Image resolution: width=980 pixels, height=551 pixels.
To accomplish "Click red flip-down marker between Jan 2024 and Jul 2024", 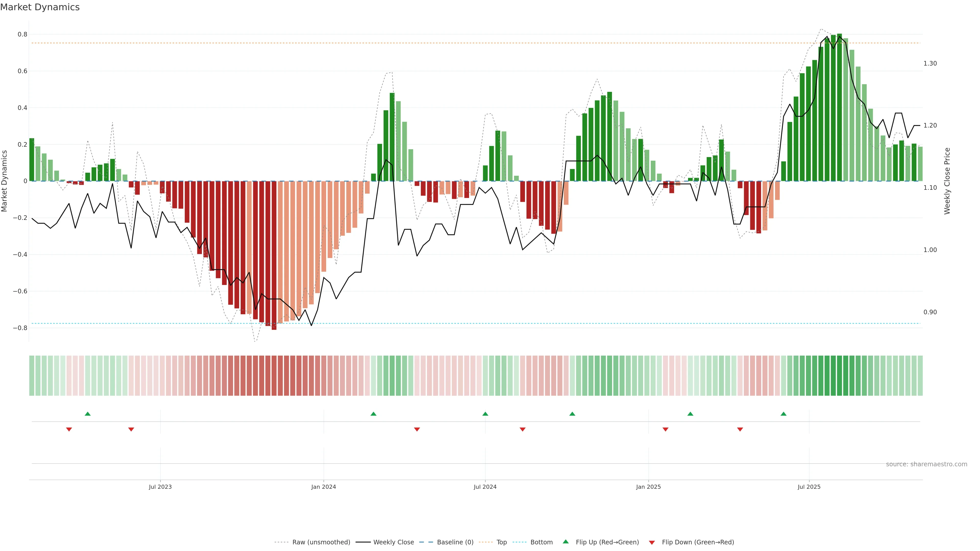I will pos(417,429).
